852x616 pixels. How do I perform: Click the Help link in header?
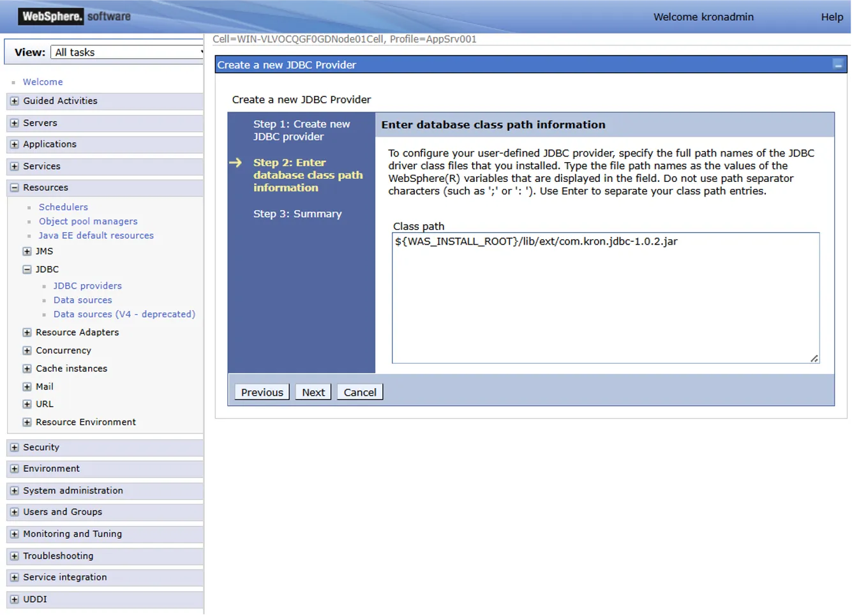coord(832,17)
